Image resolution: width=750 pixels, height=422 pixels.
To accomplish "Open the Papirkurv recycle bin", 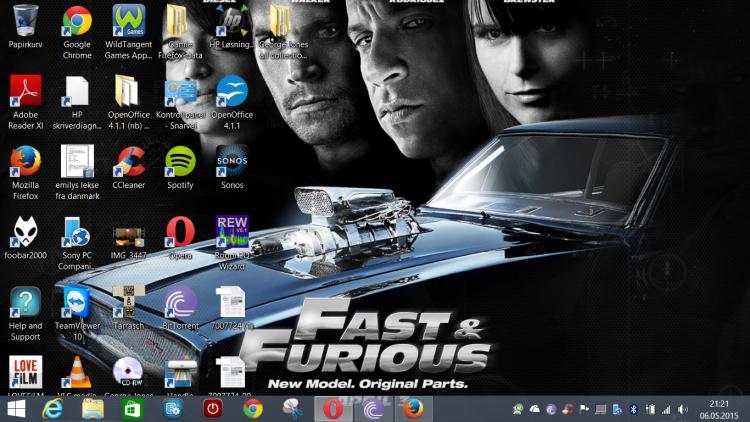I will click(25, 20).
